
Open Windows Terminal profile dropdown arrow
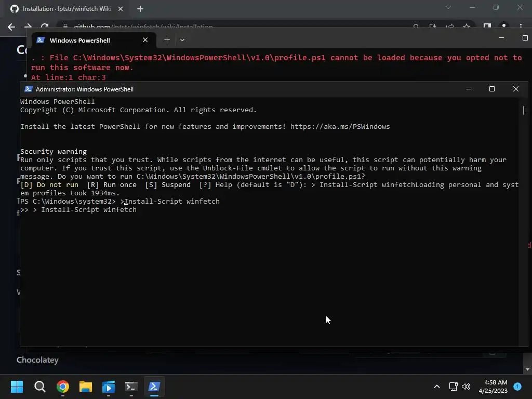pos(182,40)
